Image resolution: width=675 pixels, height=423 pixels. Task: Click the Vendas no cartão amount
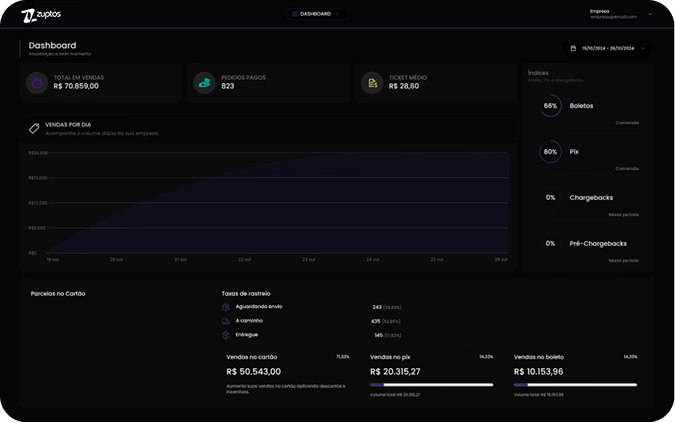254,372
